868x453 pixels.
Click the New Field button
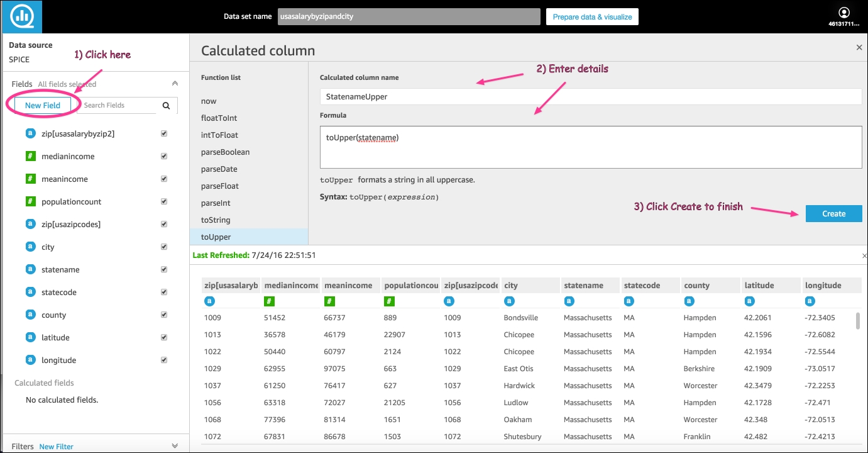pyautogui.click(x=43, y=105)
